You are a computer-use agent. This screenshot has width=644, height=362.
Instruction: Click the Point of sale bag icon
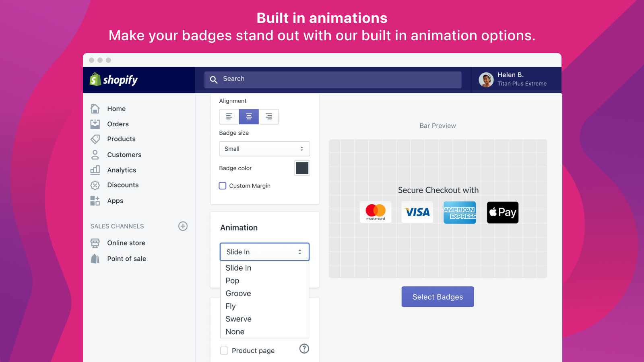(x=95, y=259)
